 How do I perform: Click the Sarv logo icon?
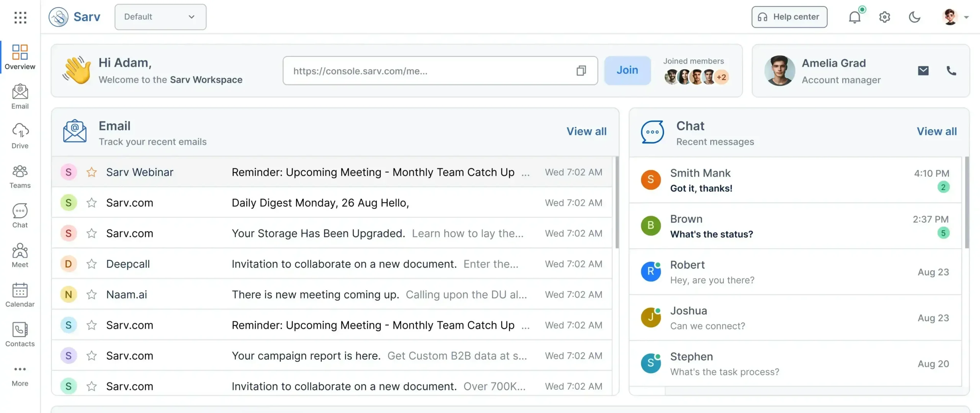pyautogui.click(x=59, y=17)
